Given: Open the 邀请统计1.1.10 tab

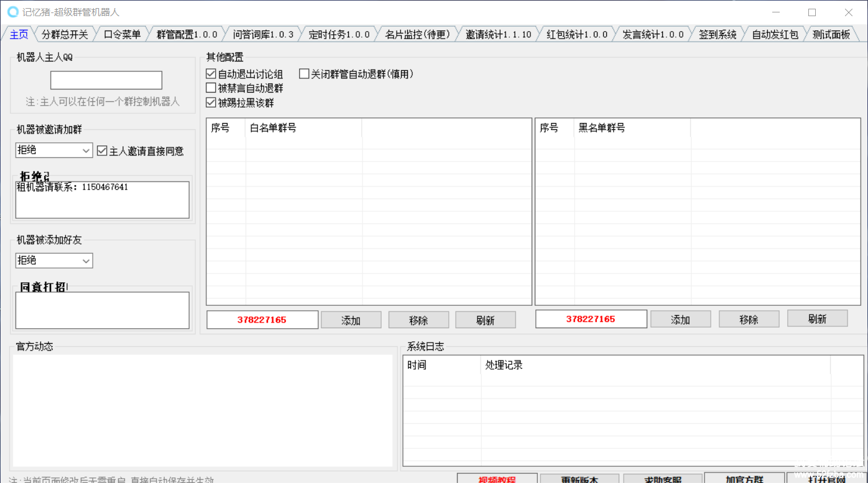Looking at the screenshot, I should (499, 34).
